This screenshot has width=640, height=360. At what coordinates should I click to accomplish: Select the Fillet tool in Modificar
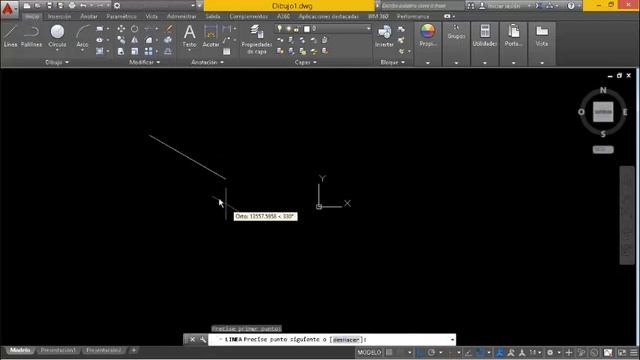click(x=149, y=40)
